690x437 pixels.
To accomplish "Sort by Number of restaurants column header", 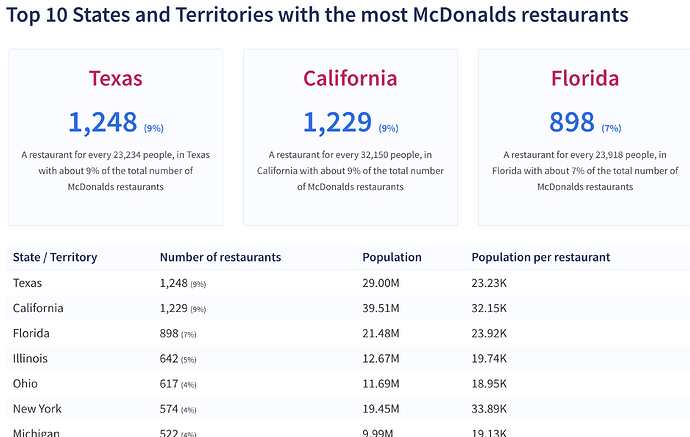I will point(220,257).
